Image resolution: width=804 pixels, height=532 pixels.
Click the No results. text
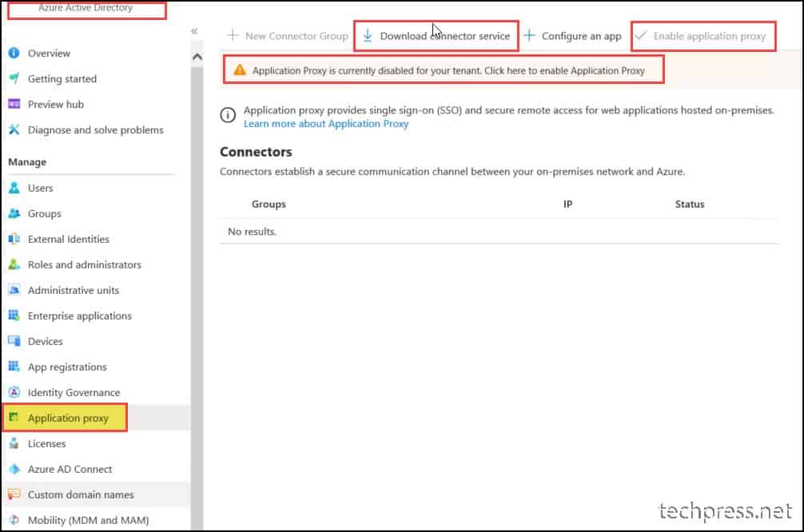252,232
